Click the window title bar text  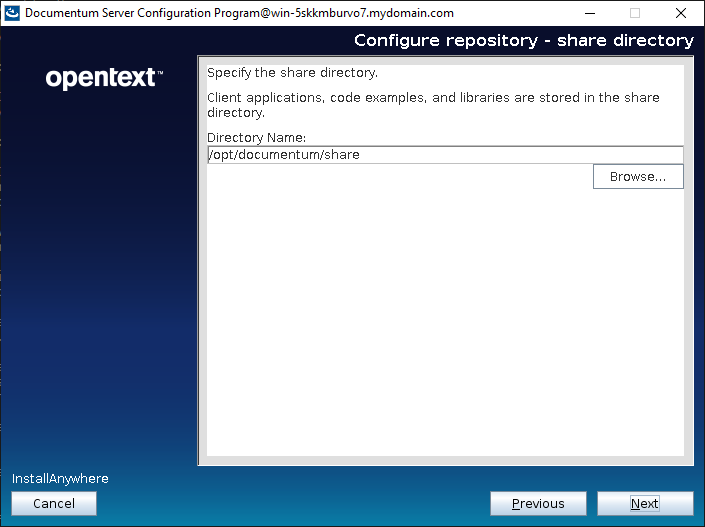tap(239, 13)
